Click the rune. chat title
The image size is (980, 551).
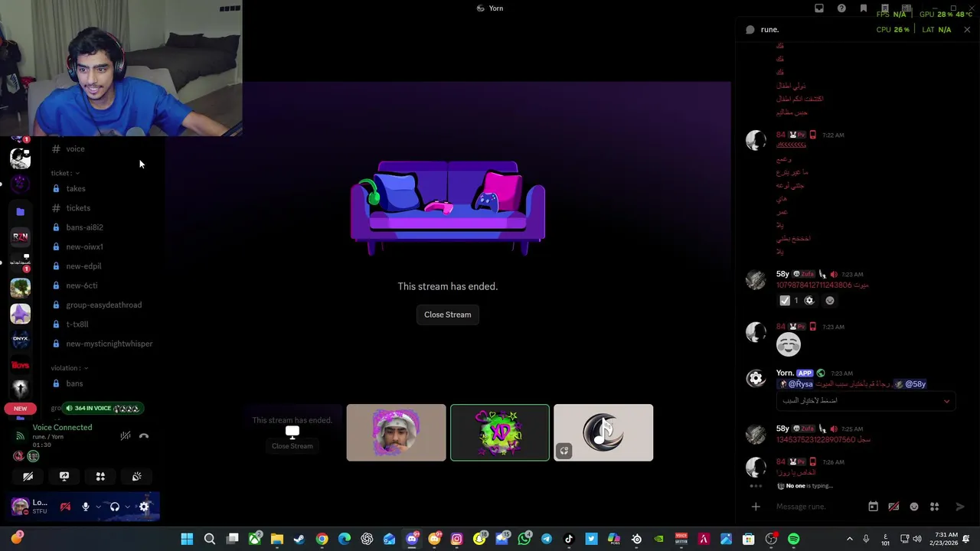tap(770, 30)
